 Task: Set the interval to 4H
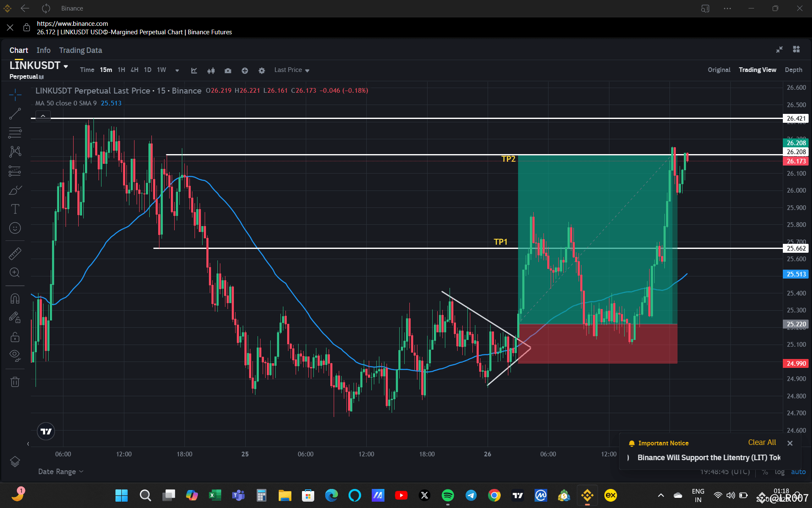(134, 70)
